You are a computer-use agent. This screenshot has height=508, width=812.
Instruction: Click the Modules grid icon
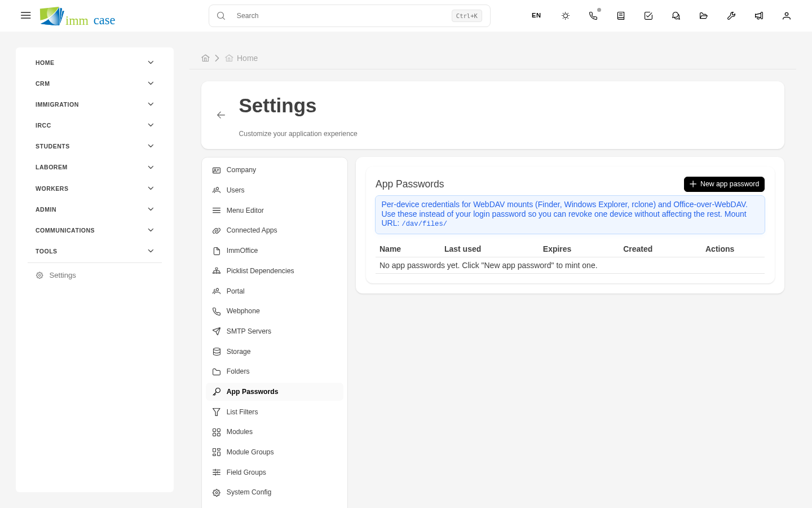point(217,432)
